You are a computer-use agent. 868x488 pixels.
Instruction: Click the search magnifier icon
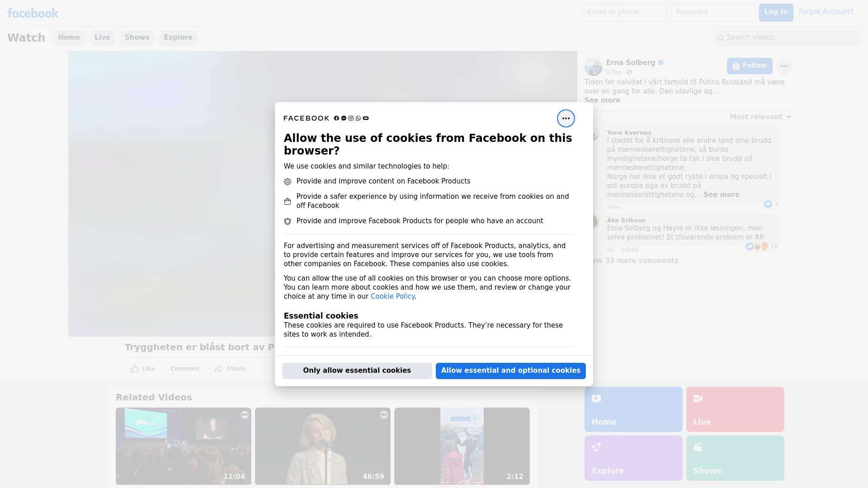[x=721, y=38]
